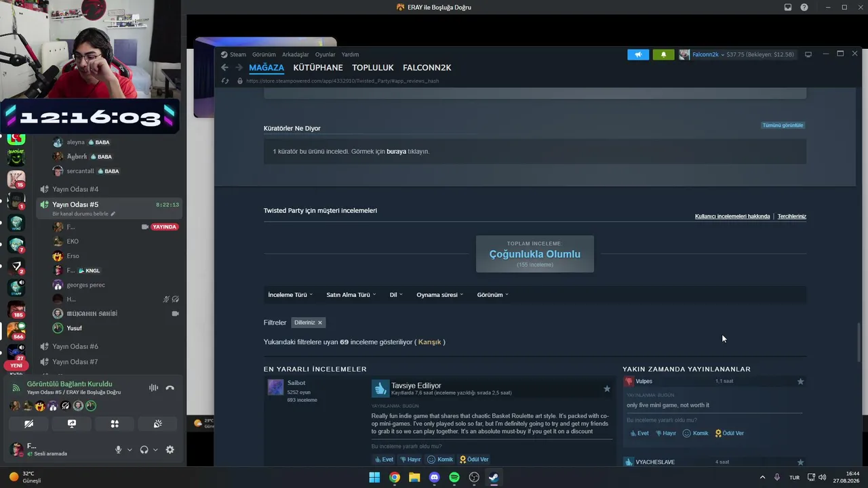
Task: Open the Tercihleriniz link
Action: [x=792, y=216]
